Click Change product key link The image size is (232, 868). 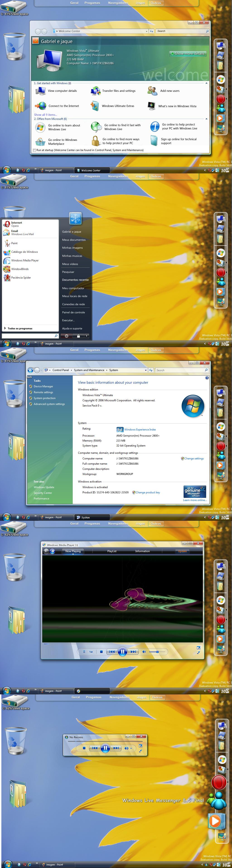pyautogui.click(x=148, y=493)
